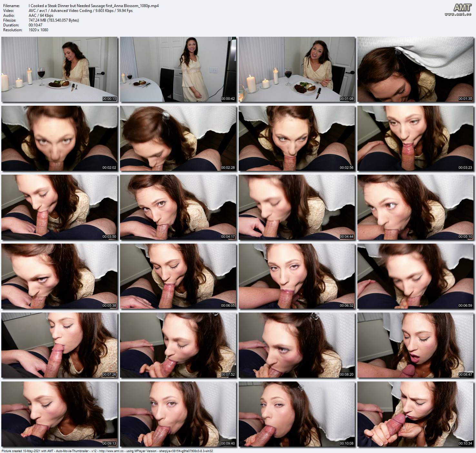
Task: Select the filename text in the header
Action: pos(94,6)
